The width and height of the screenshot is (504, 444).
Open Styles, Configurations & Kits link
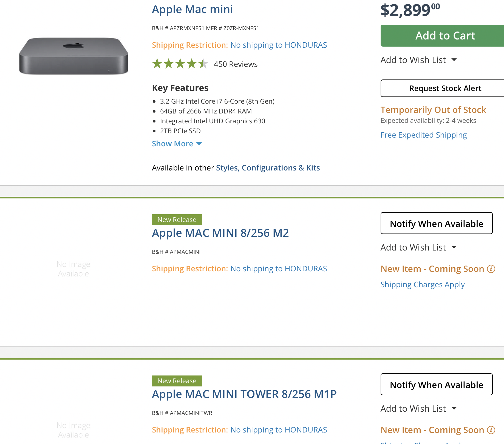(268, 168)
